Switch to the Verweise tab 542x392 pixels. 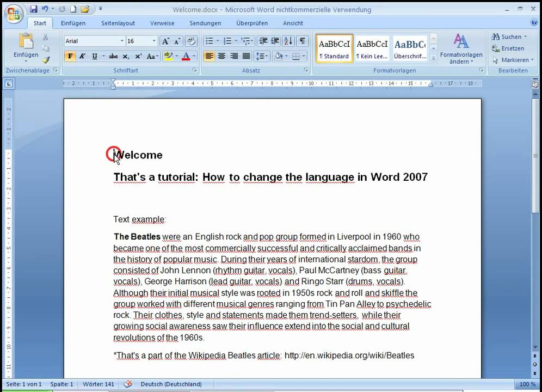pos(162,23)
